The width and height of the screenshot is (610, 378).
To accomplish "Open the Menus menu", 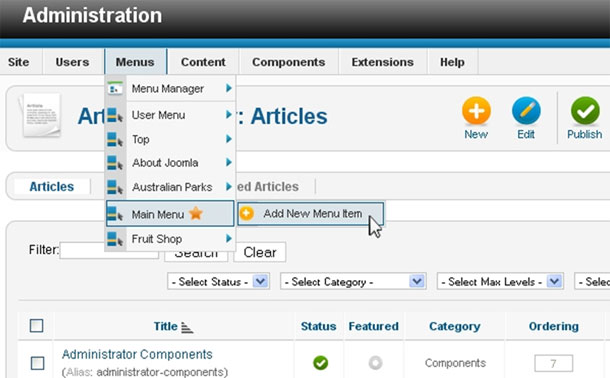I will (135, 62).
